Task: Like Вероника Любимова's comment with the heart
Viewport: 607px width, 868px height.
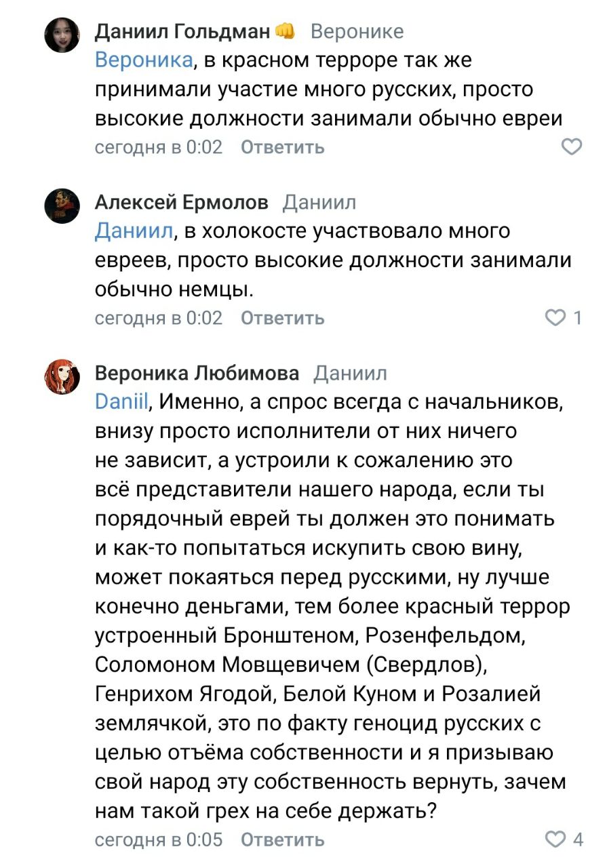Action: (x=556, y=840)
